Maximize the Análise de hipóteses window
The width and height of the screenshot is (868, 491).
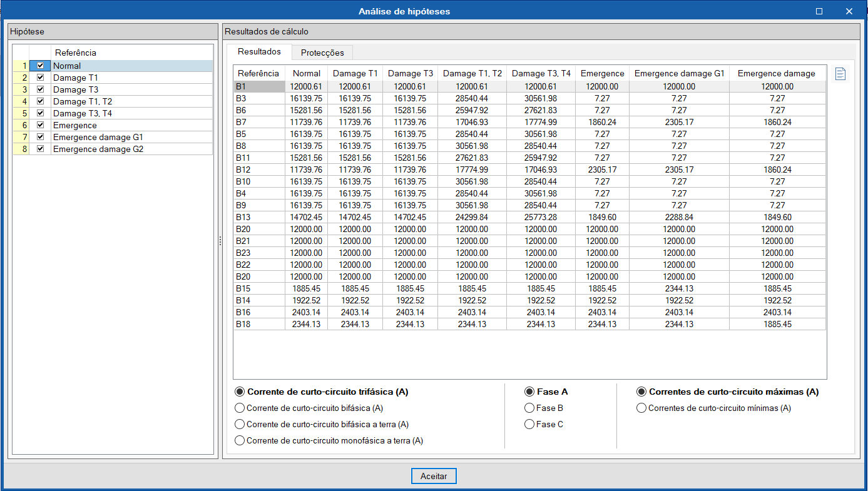(x=819, y=11)
